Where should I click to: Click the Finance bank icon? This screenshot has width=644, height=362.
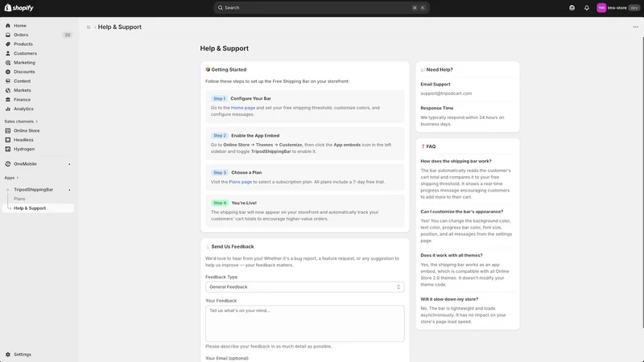click(8, 99)
